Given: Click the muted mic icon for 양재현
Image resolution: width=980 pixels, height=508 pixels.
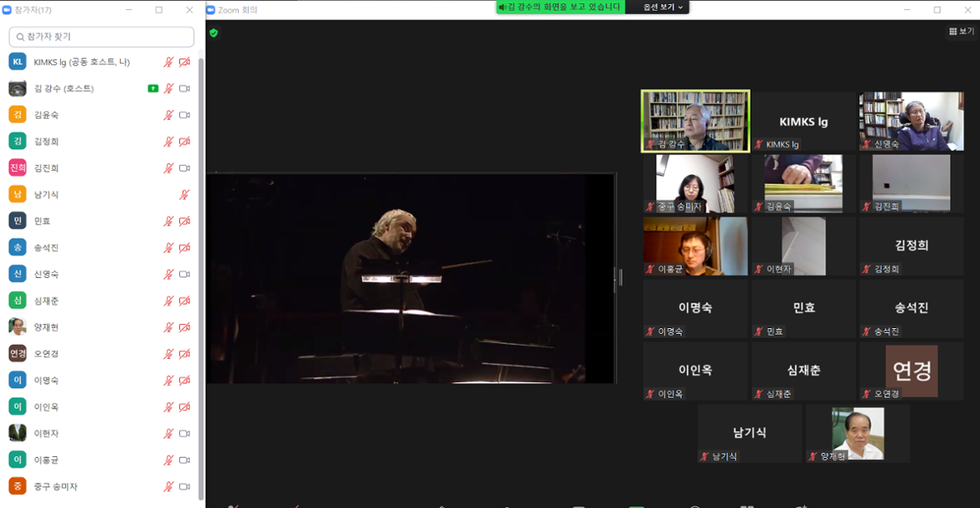Looking at the screenshot, I should (168, 327).
